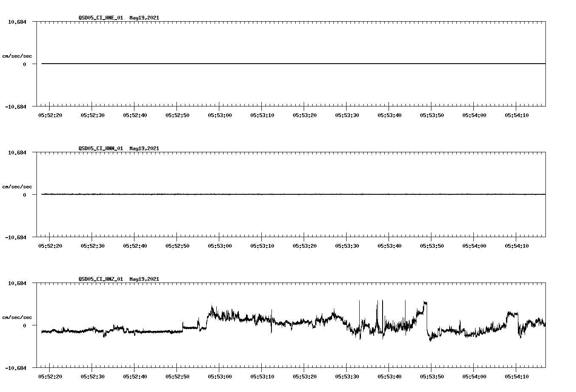Click the zero baseline label on the middle plot
This screenshot has height=392, width=576.
(x=25, y=195)
